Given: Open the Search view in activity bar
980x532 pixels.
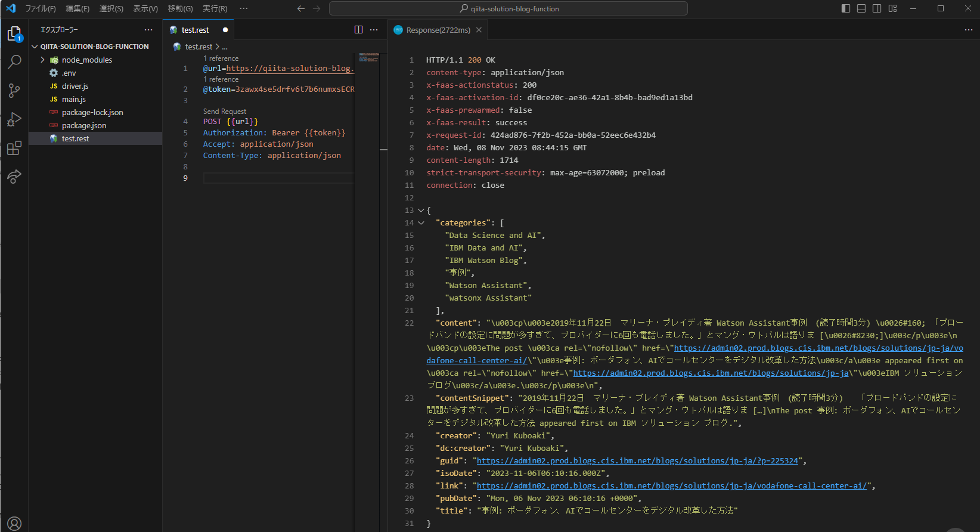Looking at the screenshot, I should click(14, 61).
